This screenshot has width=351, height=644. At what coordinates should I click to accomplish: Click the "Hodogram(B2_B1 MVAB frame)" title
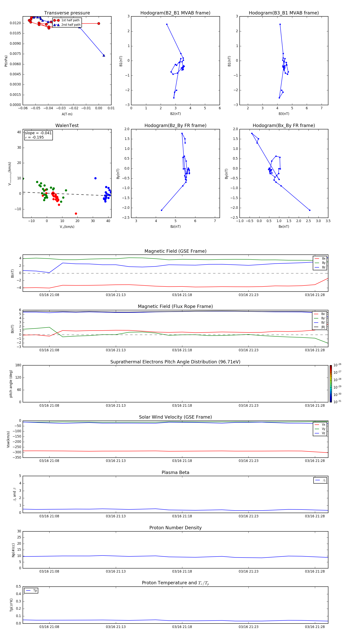pos(175,13)
